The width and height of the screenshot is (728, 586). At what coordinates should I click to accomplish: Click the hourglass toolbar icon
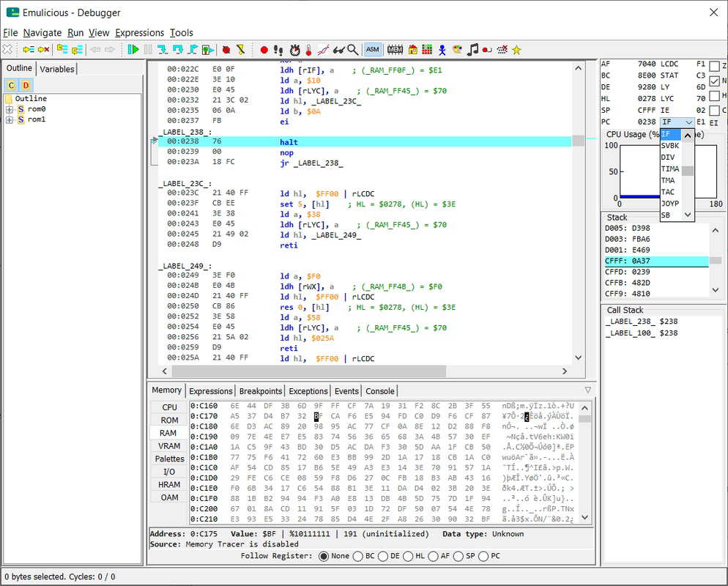click(x=240, y=50)
